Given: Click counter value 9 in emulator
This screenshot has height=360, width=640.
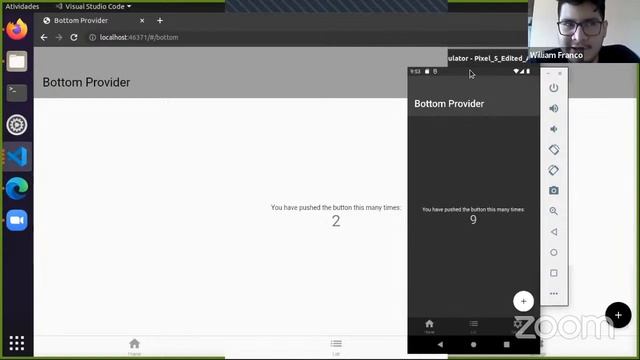Looking at the screenshot, I should pos(473,220).
